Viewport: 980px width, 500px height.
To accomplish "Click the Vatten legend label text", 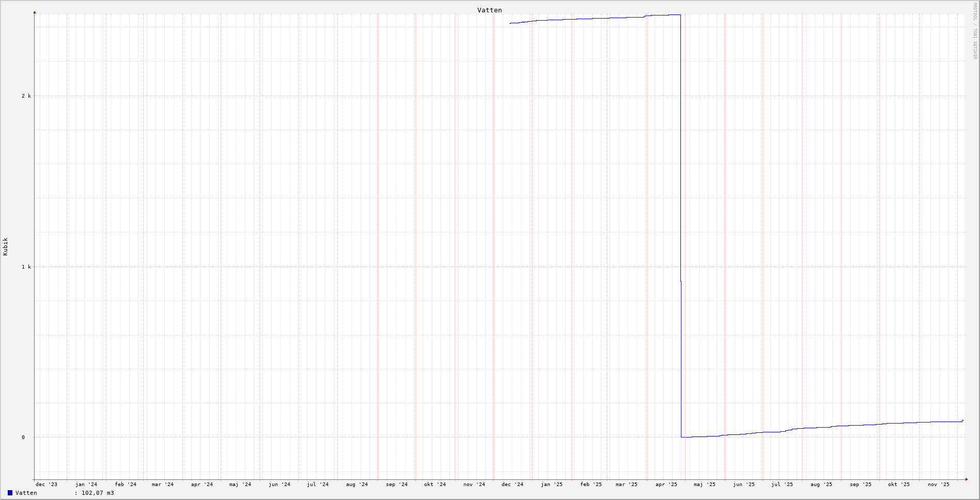I will click(26, 493).
